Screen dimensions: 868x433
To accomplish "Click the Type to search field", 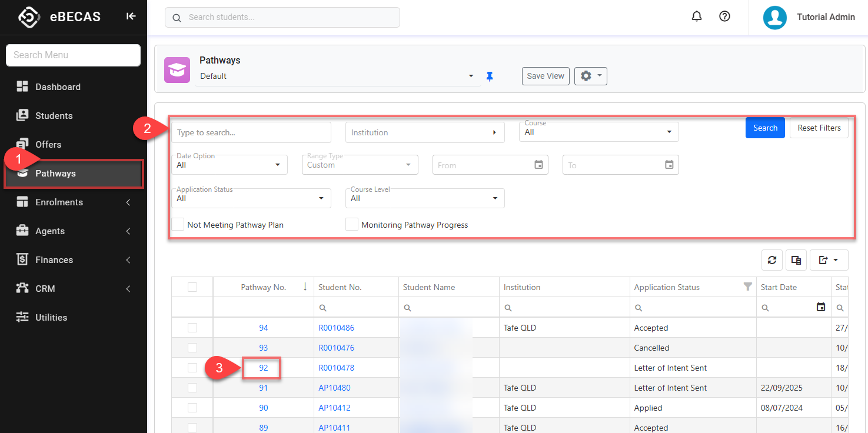I will click(251, 132).
